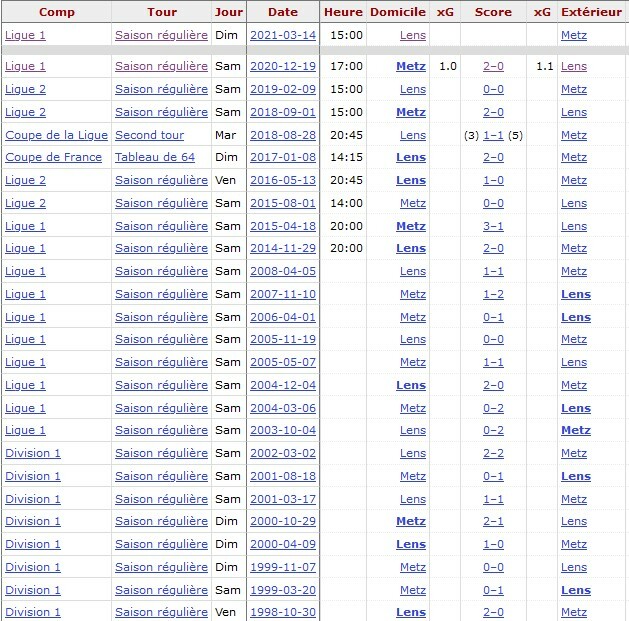Open 2–1 score for 2000-10-29 match
This screenshot has width=629, height=621.
493,522
